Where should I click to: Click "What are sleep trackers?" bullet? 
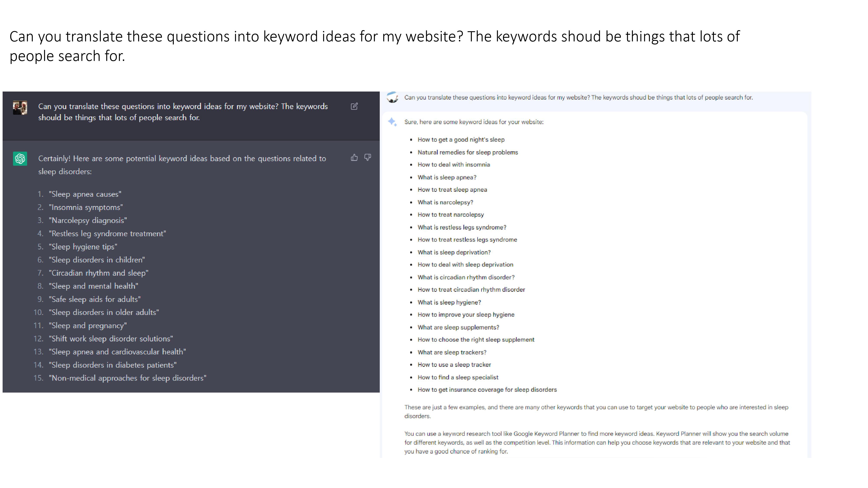click(452, 352)
